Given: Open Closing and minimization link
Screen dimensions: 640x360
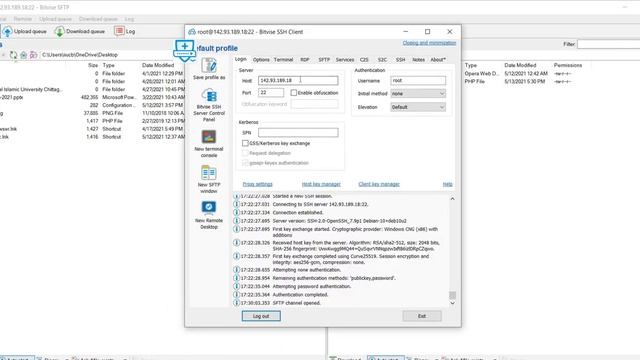Looking at the screenshot, I should point(429,43).
